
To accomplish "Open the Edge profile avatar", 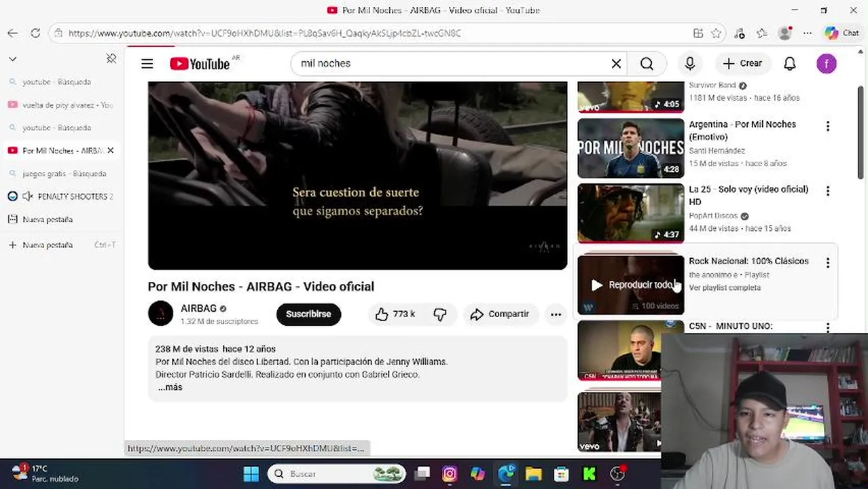I will (784, 33).
